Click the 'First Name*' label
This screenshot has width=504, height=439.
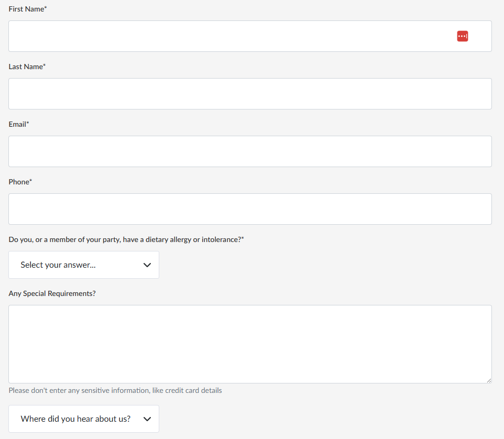click(x=28, y=9)
